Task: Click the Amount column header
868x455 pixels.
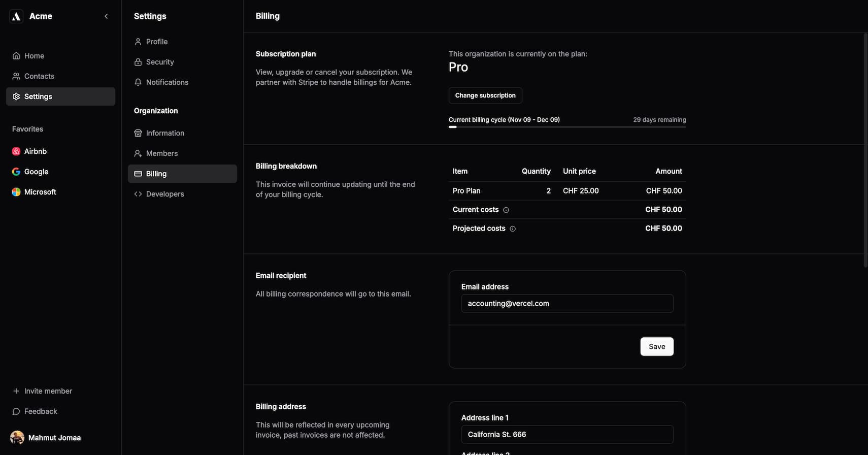Action: [669, 171]
